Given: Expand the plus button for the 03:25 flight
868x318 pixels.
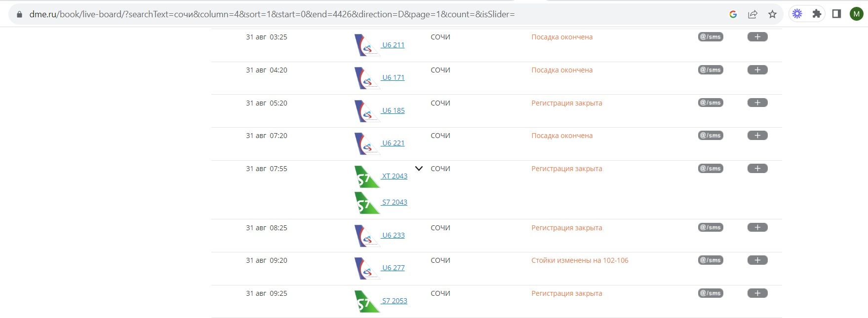Looking at the screenshot, I should pos(757,37).
